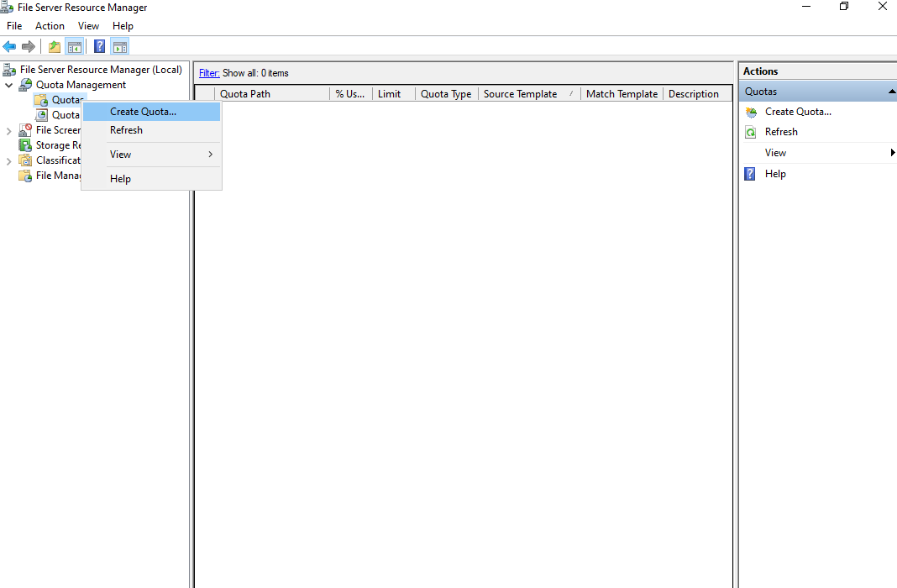The height and width of the screenshot is (588, 897).
Task: Open the View submenu arrow in context menu
Action: [x=211, y=155]
